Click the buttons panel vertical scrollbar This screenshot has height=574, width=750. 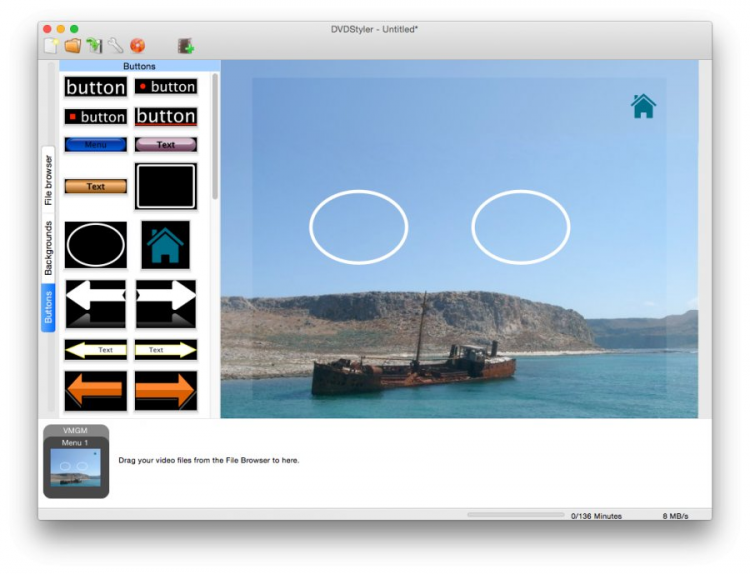tap(215, 136)
